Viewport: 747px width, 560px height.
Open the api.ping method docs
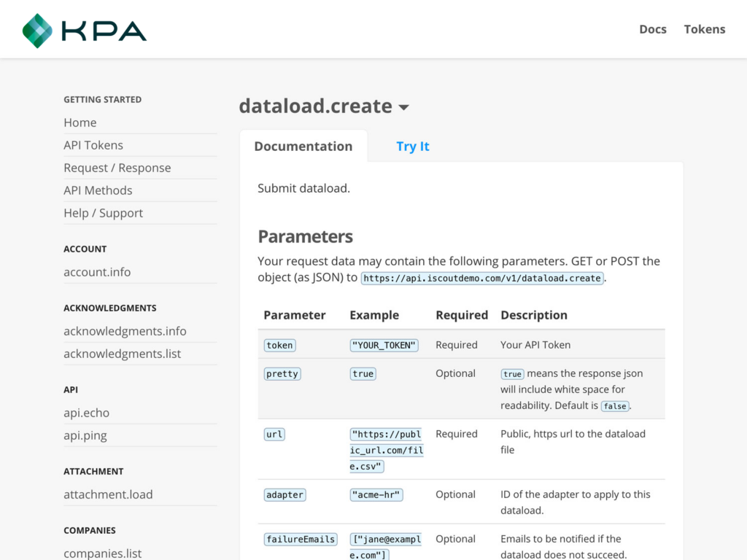pyautogui.click(x=84, y=435)
